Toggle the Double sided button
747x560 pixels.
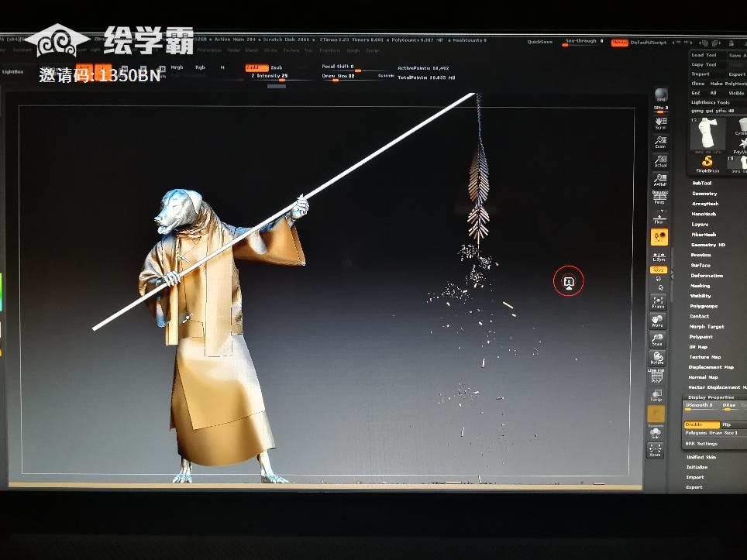pyautogui.click(x=702, y=424)
